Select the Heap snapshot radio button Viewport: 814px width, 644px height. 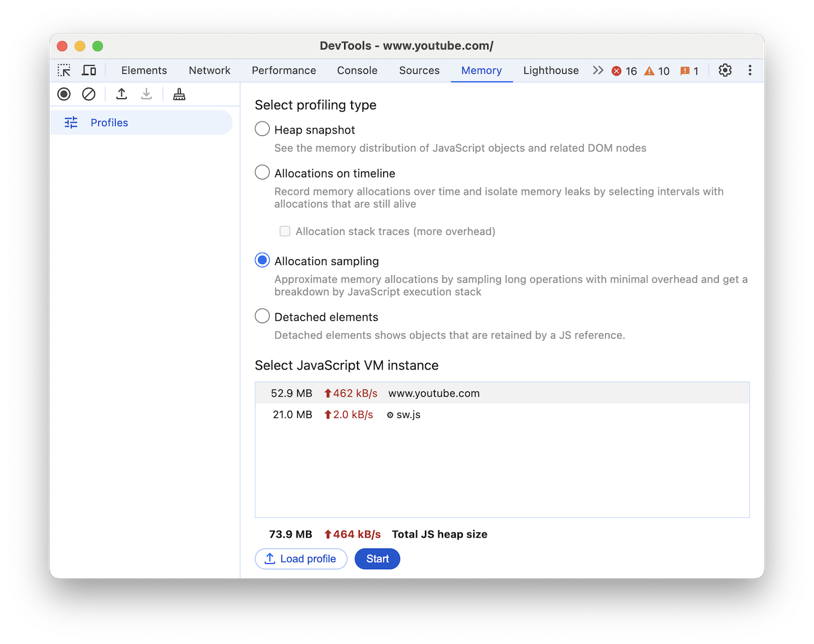tap(262, 128)
